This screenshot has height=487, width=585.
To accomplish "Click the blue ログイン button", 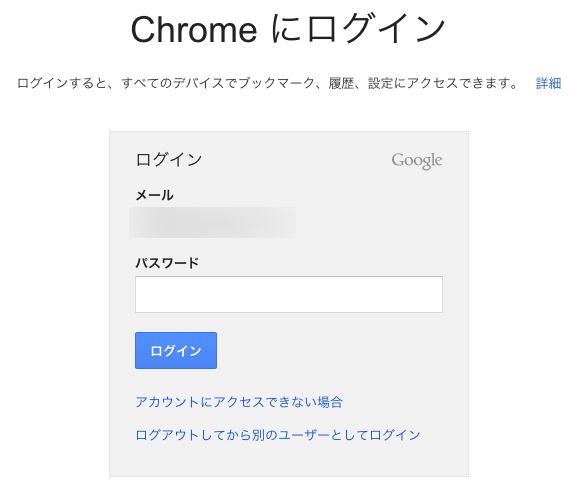I will (176, 350).
